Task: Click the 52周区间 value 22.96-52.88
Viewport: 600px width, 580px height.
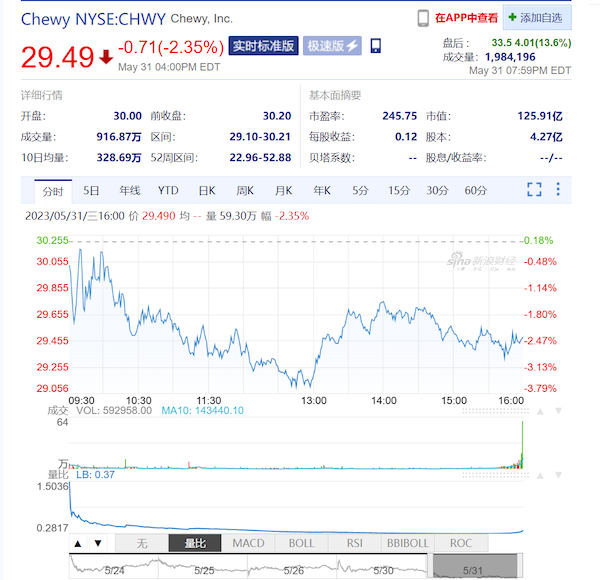Action: coord(260,158)
